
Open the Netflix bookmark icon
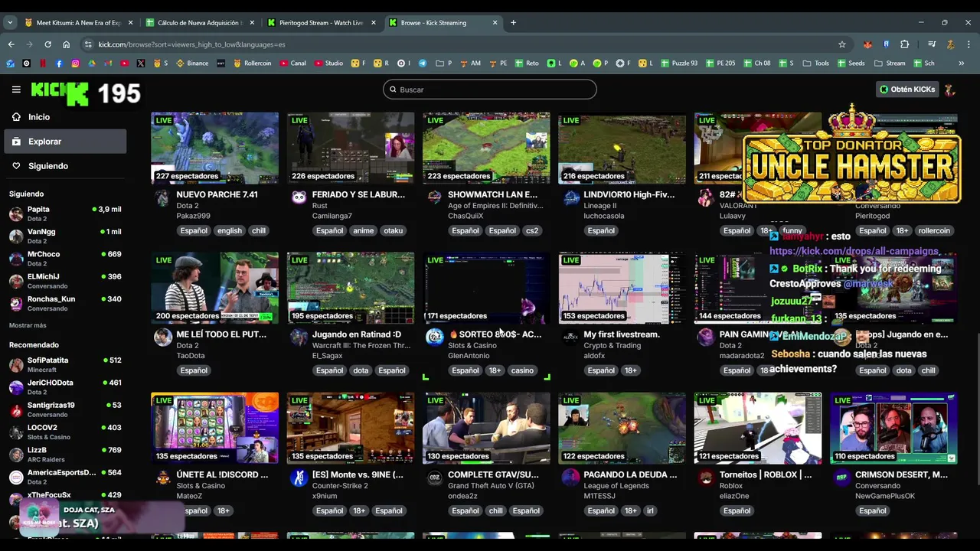(x=43, y=64)
